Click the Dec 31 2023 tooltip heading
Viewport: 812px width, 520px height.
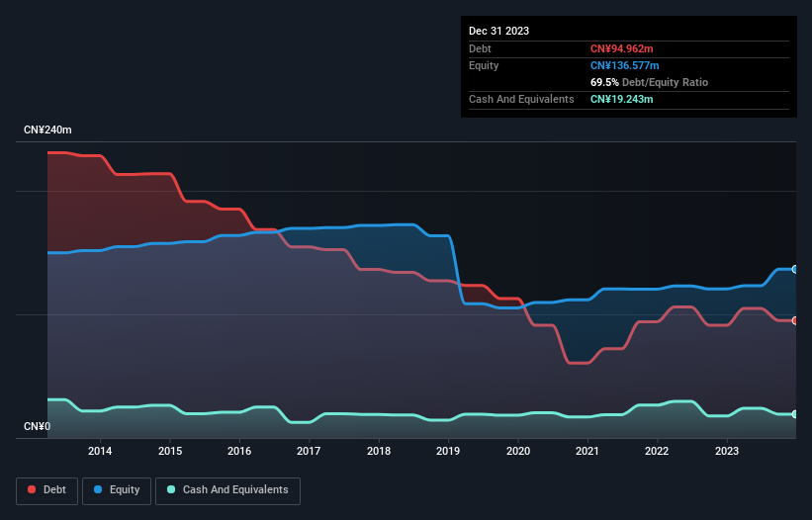point(498,31)
